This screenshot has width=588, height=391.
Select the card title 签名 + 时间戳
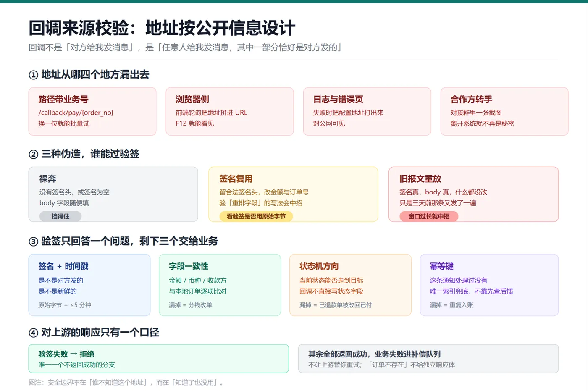63,266
